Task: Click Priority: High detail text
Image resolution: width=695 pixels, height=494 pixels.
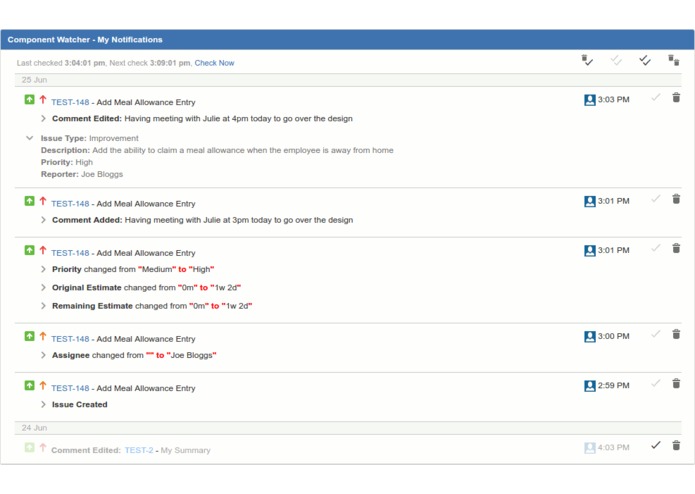Action: 67,162
